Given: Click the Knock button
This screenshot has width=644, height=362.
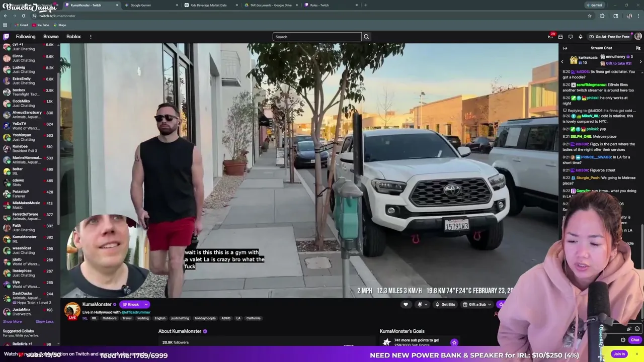Looking at the screenshot, I should click(130, 304).
